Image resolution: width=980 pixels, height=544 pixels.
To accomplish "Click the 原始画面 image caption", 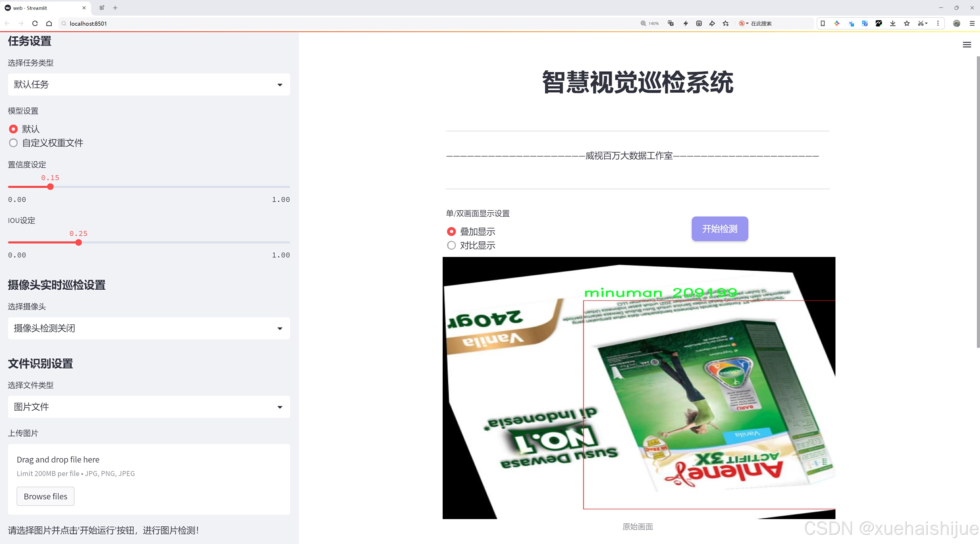I will (x=638, y=527).
